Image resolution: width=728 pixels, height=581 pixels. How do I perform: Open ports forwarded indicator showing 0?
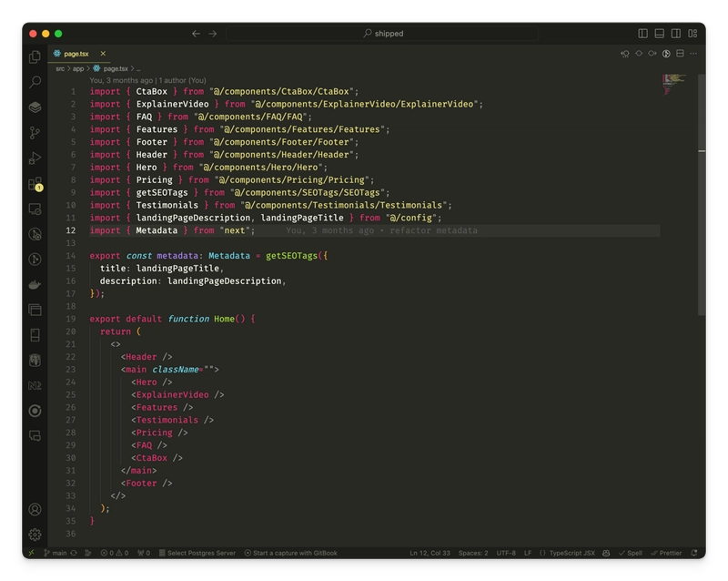point(144,553)
